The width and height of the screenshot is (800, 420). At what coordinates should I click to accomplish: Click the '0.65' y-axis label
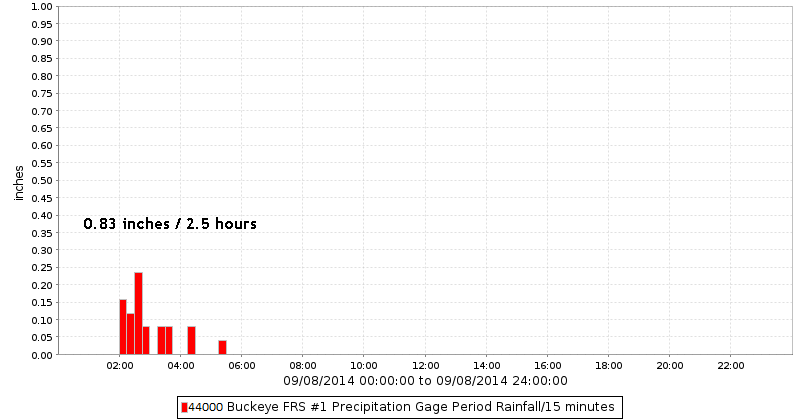tap(42, 129)
